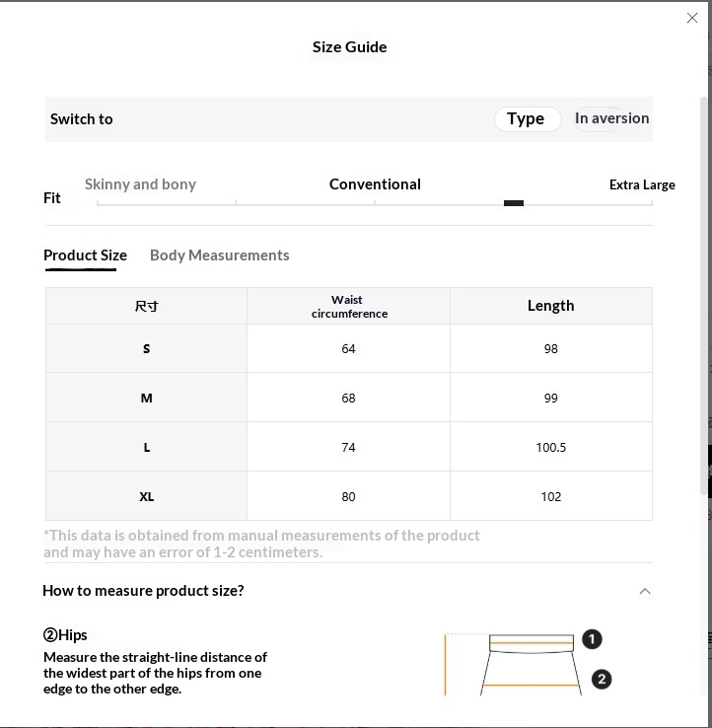Select the Type unit toggle option
The image size is (712, 728).
527,118
